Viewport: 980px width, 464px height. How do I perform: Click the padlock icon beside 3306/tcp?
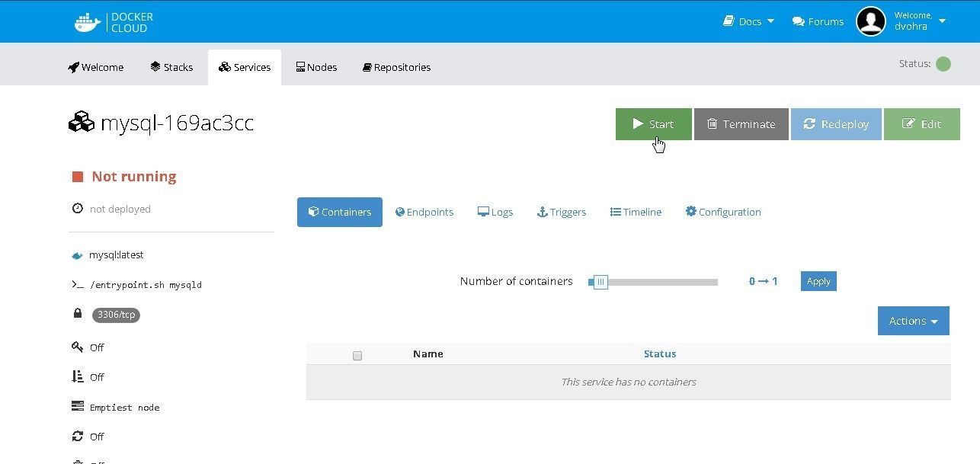click(x=77, y=314)
